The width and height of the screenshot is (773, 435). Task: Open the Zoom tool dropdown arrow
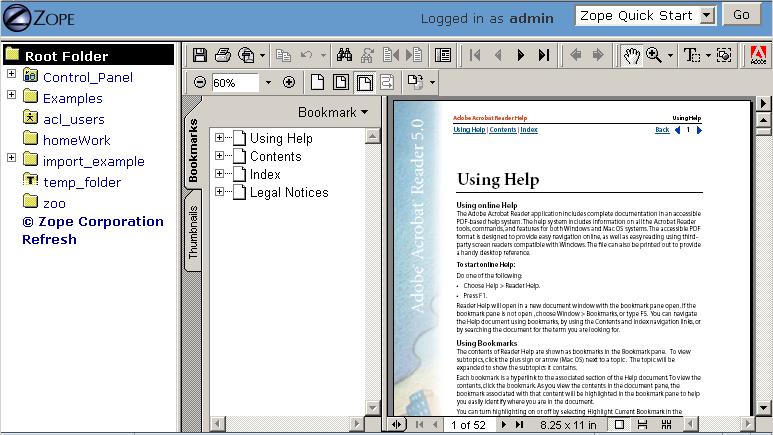tap(670, 55)
